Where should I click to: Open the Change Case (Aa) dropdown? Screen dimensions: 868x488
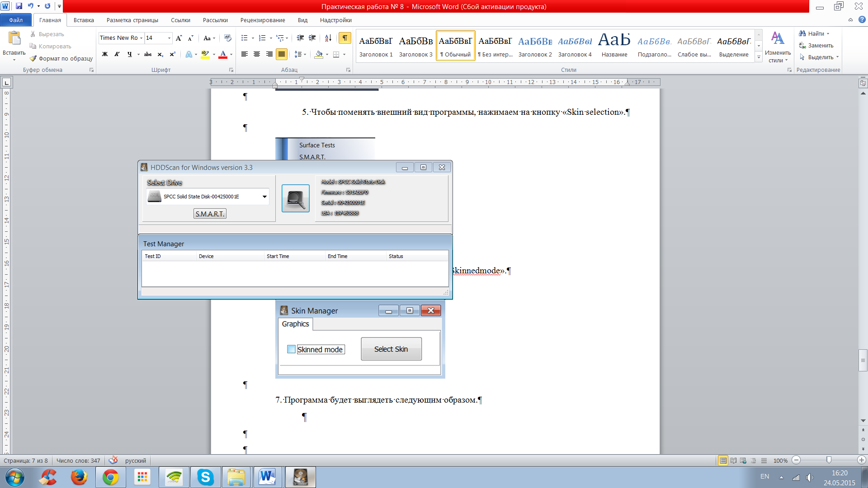(209, 38)
